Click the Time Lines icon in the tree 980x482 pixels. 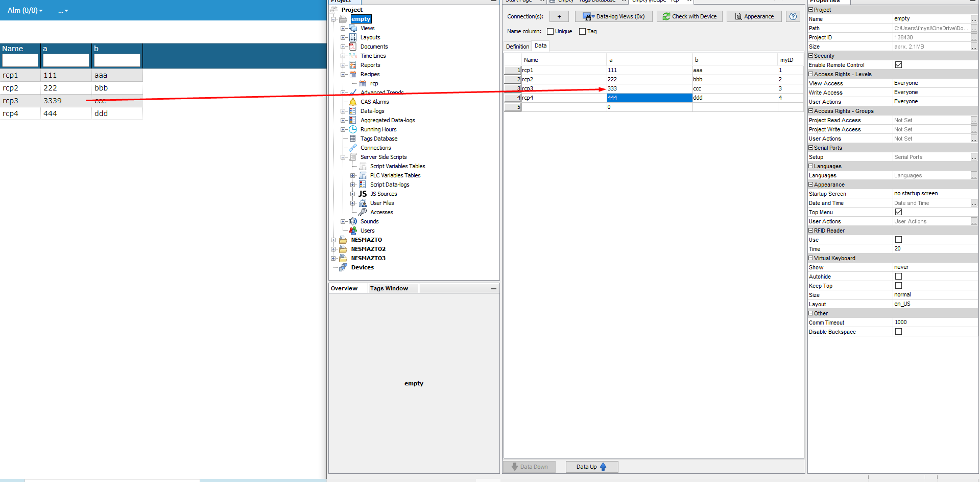coord(353,56)
